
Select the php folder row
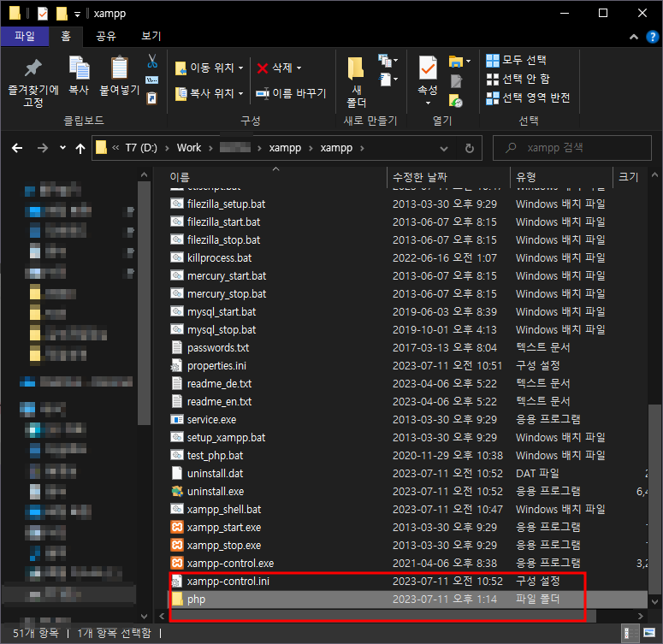[x=408, y=600]
